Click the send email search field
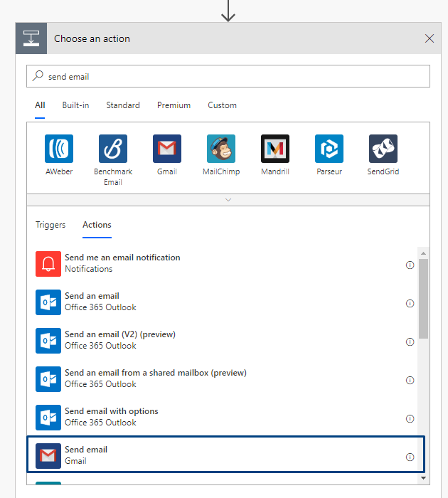Image resolution: width=448 pixels, height=498 pixels. (x=228, y=76)
